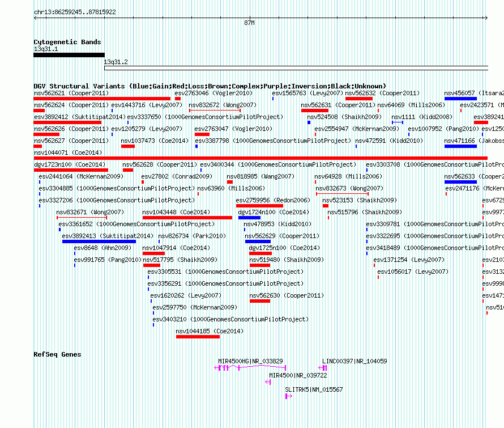The height and width of the screenshot is (428, 504).
Task: Click nsv562631 (Cooper2011) label
Action: [x=338, y=105]
